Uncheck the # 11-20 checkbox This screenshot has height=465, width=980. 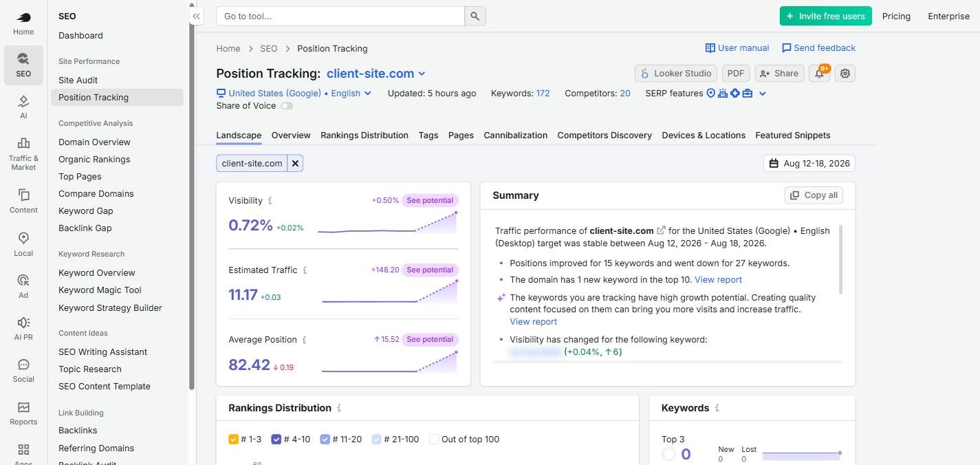[x=325, y=440]
